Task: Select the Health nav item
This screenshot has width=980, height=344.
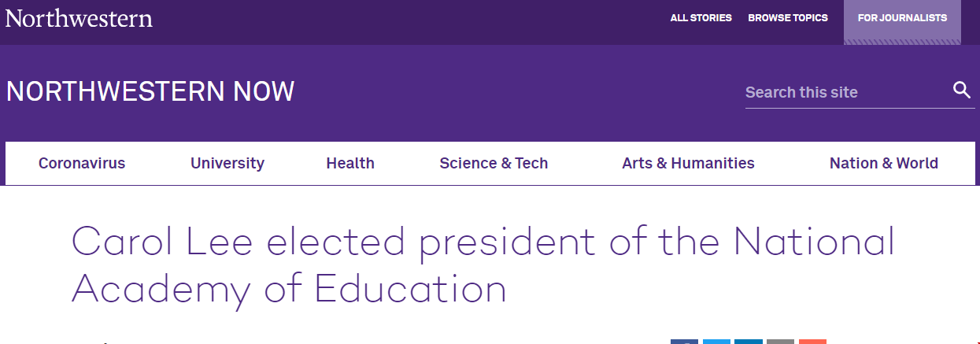Action: (x=350, y=163)
